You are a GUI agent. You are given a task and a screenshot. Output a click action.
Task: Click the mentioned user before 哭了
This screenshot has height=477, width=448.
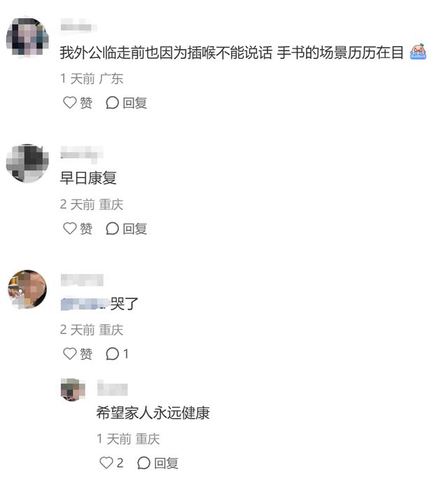85,304
